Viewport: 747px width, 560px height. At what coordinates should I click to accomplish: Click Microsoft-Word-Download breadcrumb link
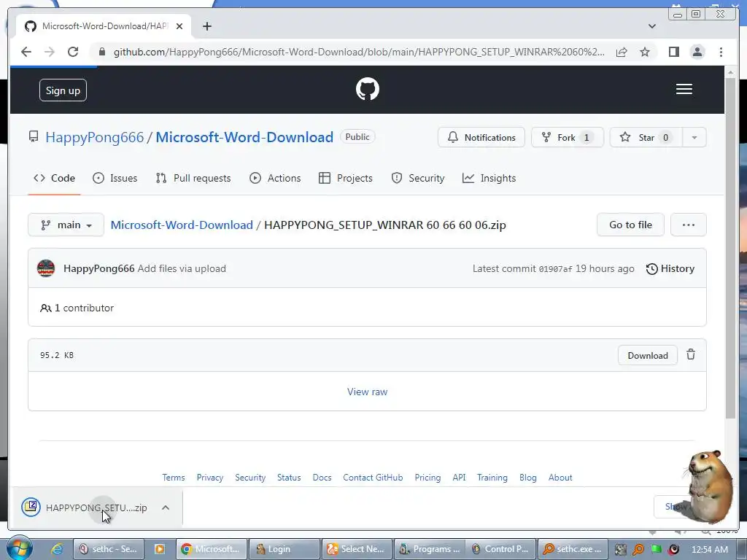[x=182, y=225]
